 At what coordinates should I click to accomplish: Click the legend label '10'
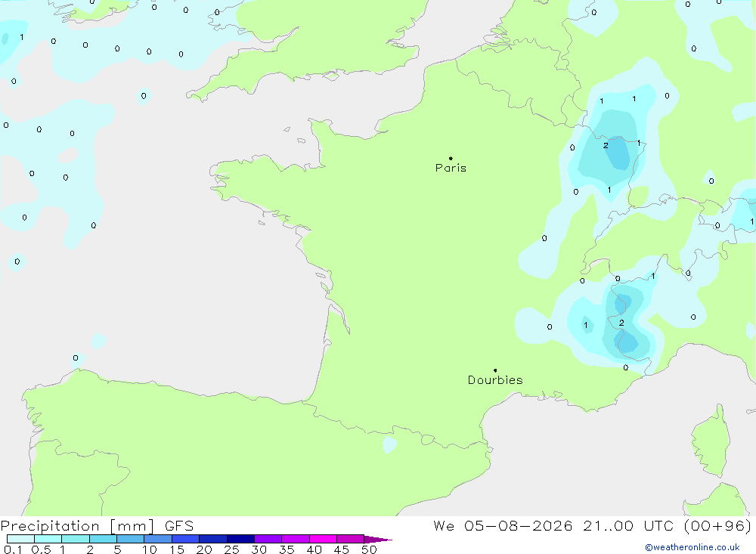tap(149, 549)
